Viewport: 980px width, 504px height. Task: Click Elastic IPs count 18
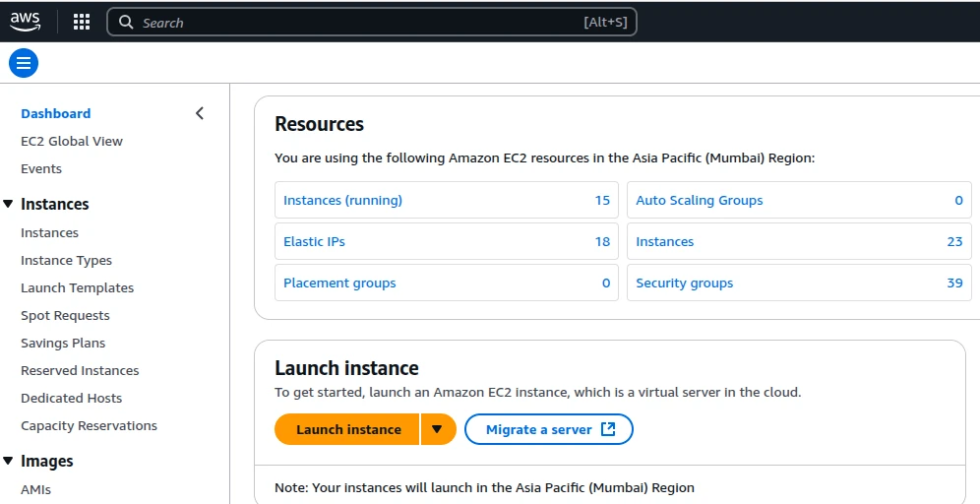click(x=602, y=241)
